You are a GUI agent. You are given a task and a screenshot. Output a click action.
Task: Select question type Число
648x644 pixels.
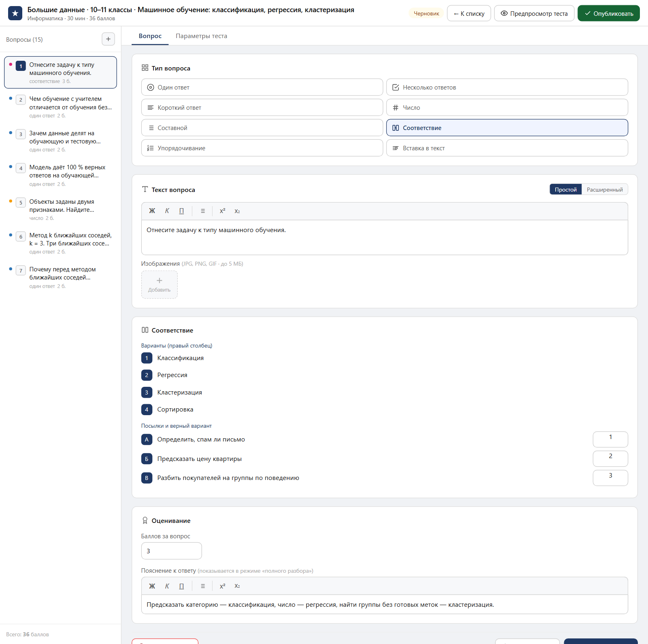pos(507,107)
